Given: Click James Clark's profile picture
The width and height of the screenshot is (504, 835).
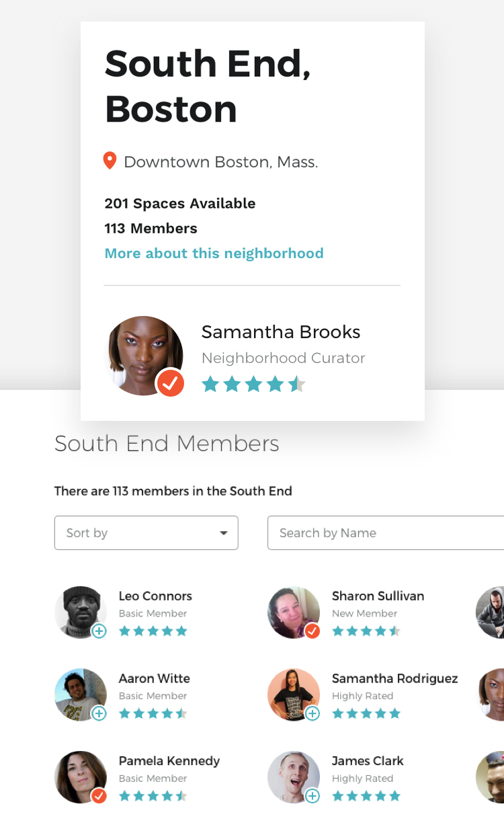Looking at the screenshot, I should tap(292, 776).
